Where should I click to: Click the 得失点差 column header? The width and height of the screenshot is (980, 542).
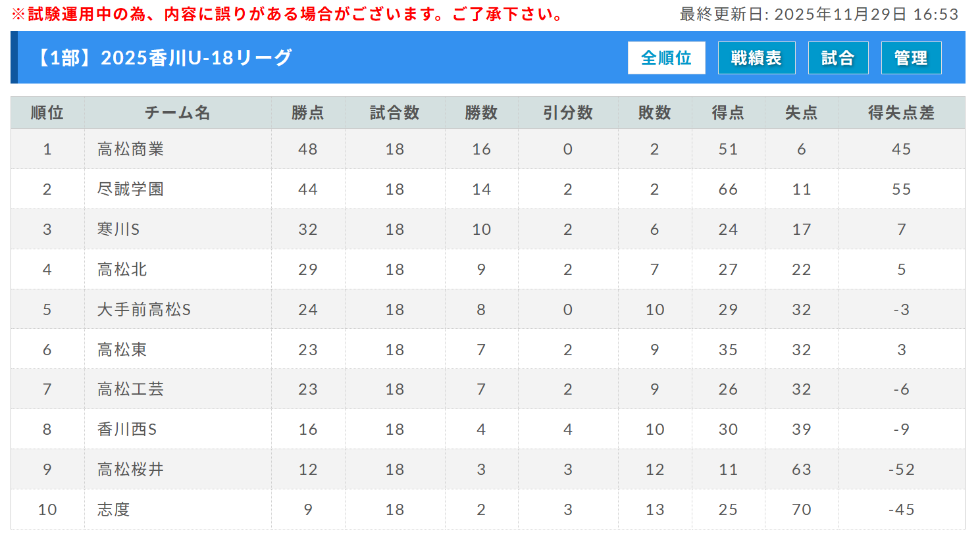tap(901, 112)
